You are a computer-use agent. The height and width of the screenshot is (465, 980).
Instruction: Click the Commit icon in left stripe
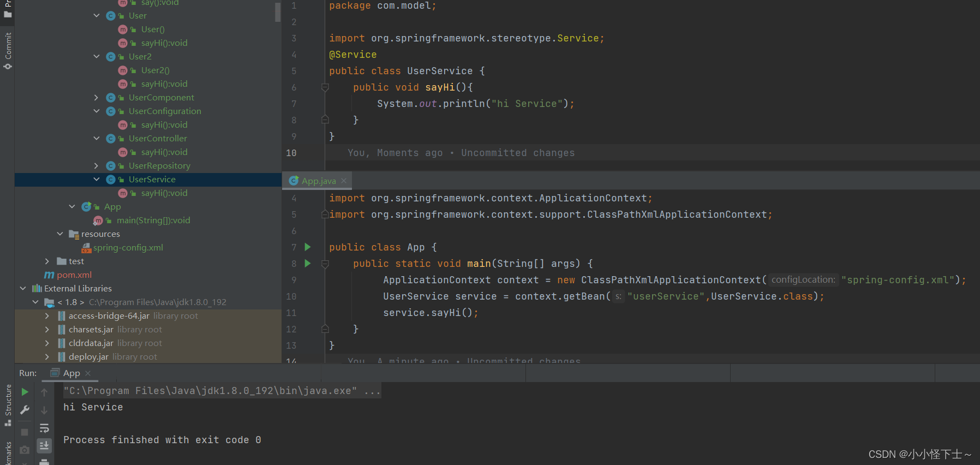click(x=8, y=66)
